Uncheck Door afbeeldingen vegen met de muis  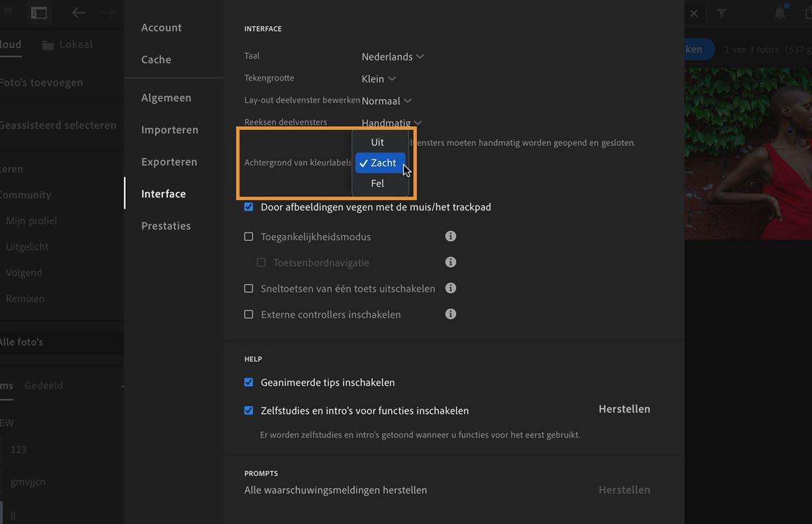[x=248, y=207]
